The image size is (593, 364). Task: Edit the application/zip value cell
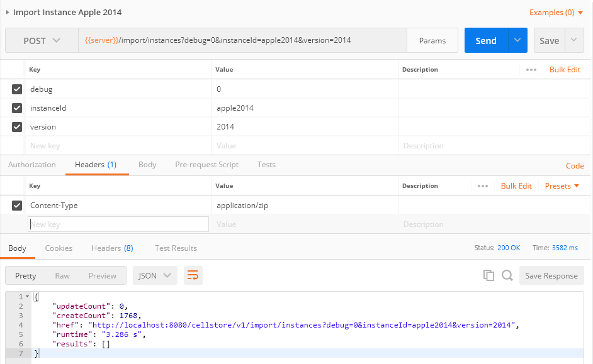point(305,206)
